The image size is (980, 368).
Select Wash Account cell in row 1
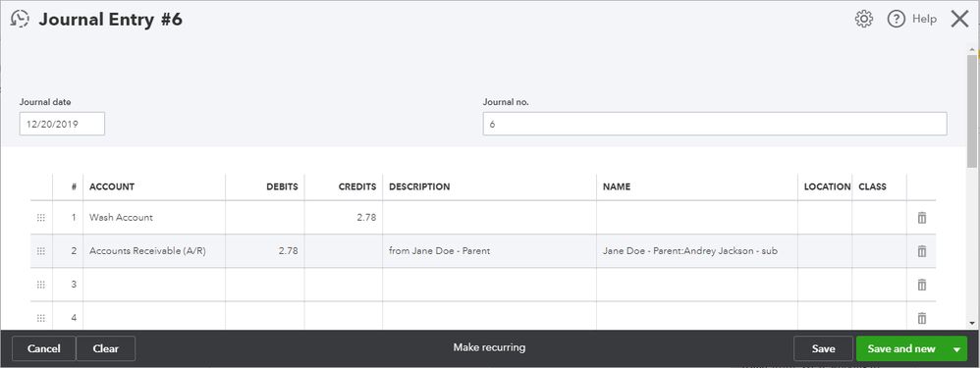[154, 218]
